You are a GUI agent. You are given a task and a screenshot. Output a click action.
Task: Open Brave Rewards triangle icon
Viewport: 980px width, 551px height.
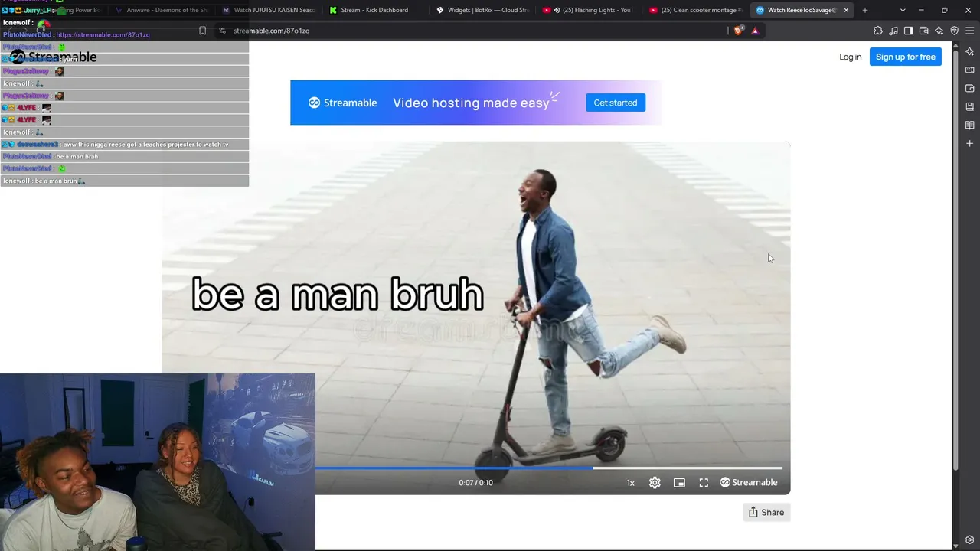pyautogui.click(x=755, y=31)
